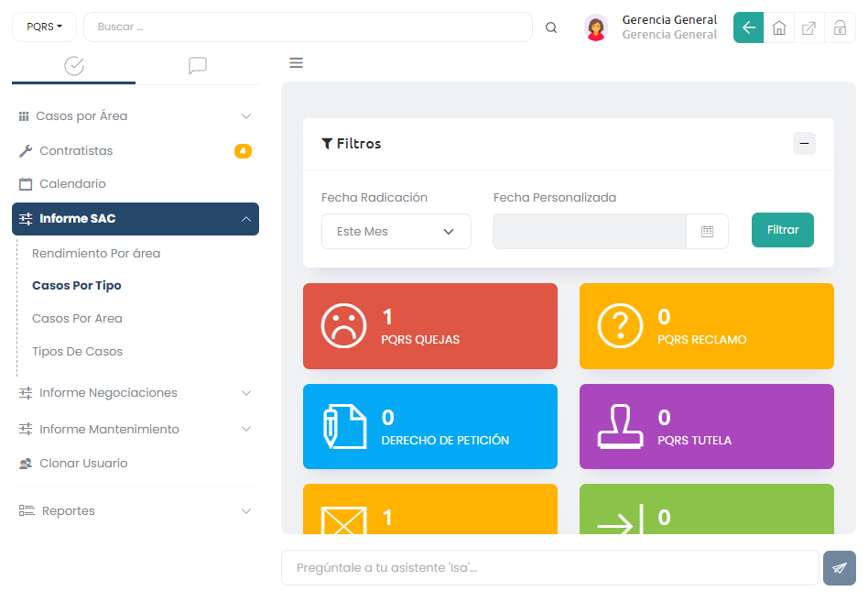Click the search magnifier icon
Viewport: 868px width, 602px height.
[x=551, y=27]
